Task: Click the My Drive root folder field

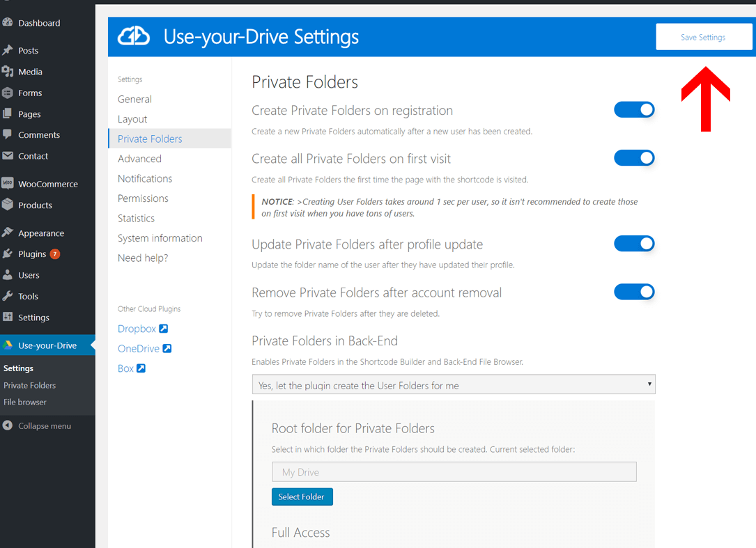Action: point(454,472)
